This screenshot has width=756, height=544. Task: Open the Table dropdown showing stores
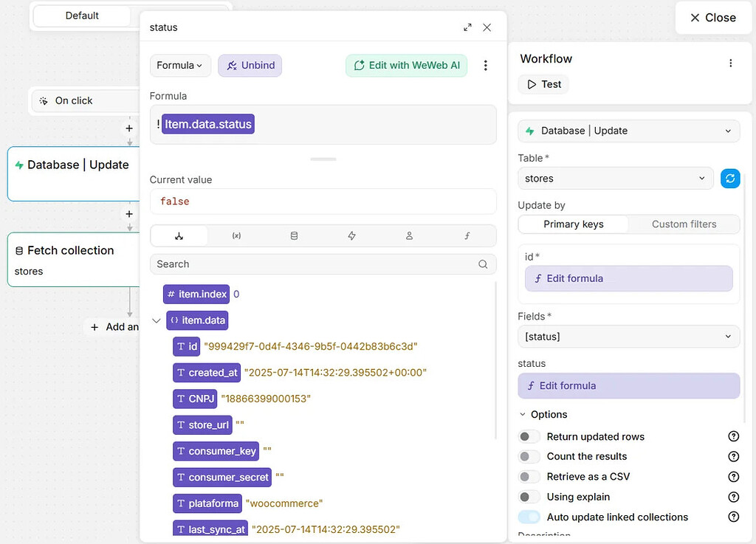tap(616, 179)
